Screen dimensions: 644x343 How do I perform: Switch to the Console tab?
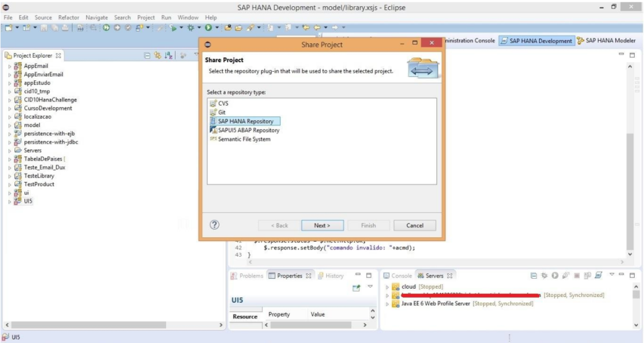tap(401, 276)
